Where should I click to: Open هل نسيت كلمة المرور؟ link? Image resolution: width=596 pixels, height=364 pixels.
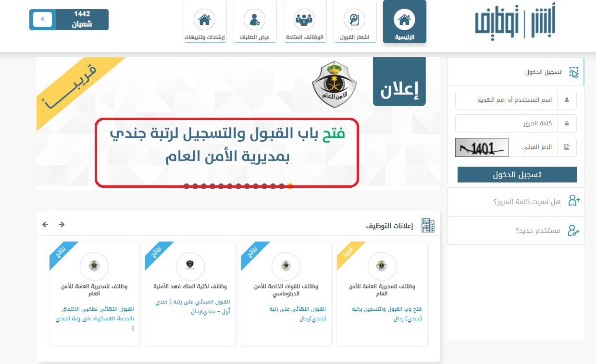(x=527, y=202)
